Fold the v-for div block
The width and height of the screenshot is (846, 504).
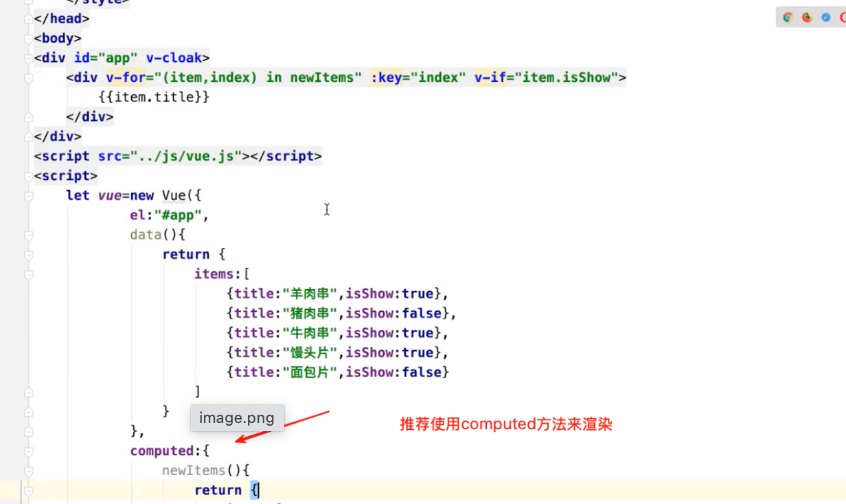click(x=29, y=78)
